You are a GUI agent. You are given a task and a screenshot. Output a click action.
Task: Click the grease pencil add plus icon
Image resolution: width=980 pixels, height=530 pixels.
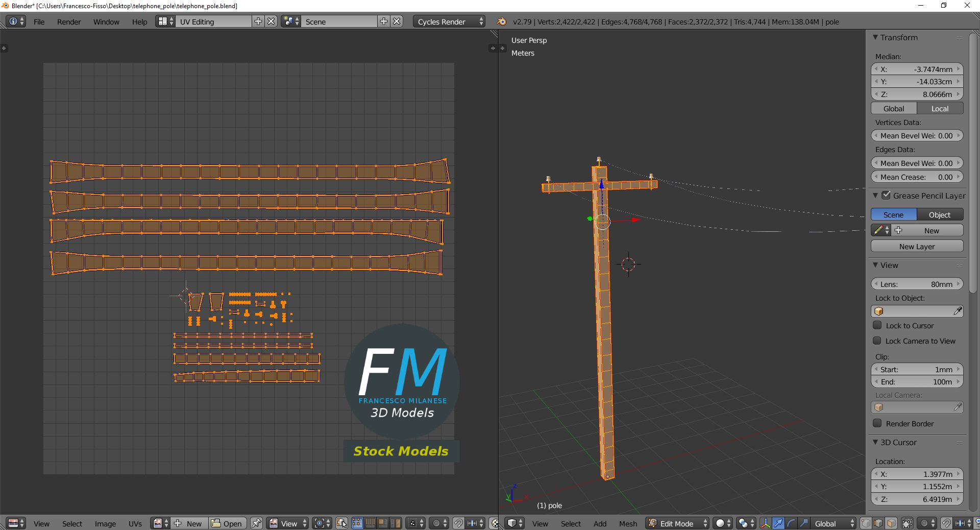coord(899,230)
